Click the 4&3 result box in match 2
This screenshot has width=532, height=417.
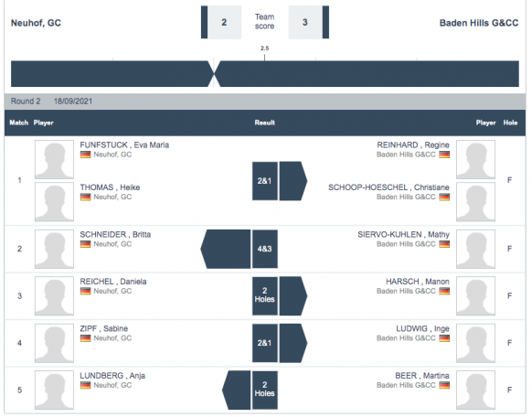tap(265, 249)
